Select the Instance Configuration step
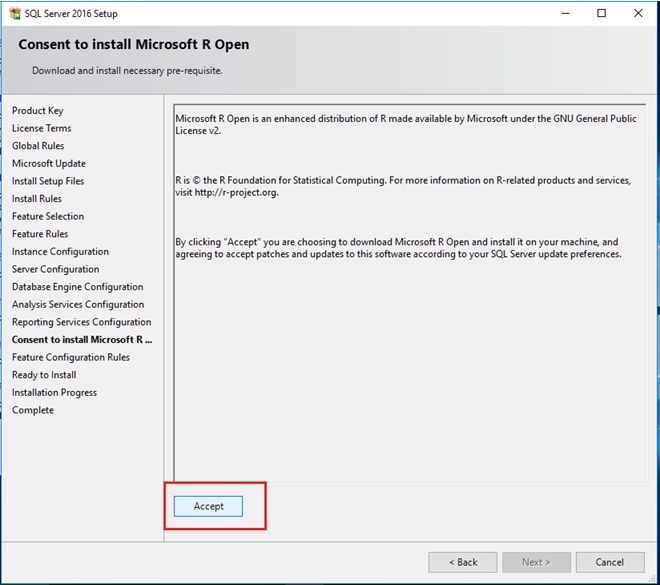 pyautogui.click(x=60, y=252)
